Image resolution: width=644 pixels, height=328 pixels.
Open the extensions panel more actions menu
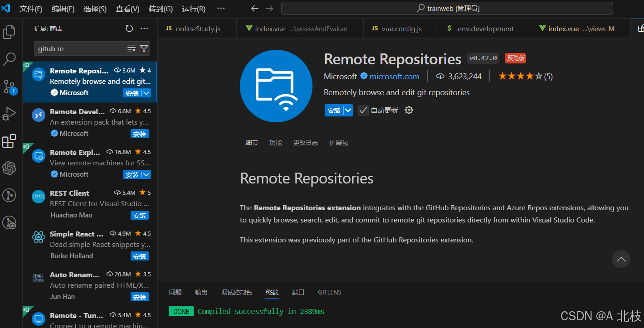[x=144, y=29]
